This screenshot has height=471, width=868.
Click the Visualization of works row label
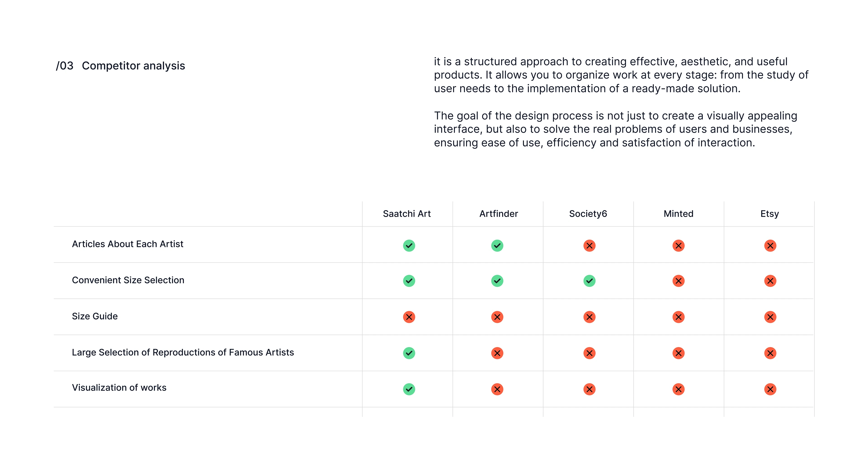119,387
